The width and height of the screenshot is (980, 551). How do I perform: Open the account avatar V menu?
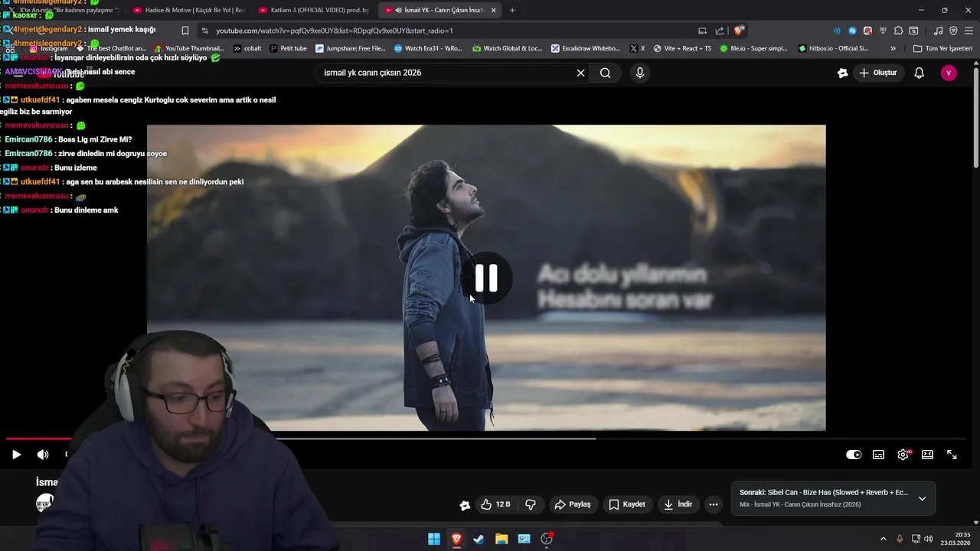tap(949, 73)
